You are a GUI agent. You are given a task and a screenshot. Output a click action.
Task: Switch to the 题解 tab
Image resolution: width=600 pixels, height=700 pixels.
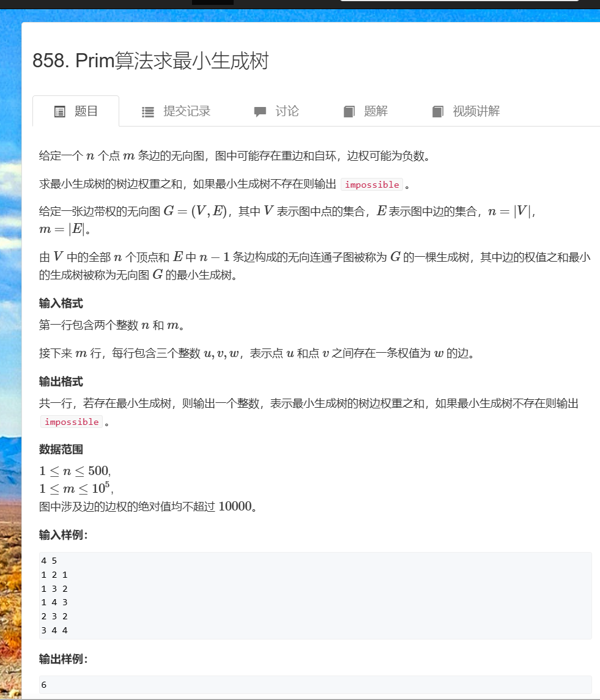[x=366, y=111]
